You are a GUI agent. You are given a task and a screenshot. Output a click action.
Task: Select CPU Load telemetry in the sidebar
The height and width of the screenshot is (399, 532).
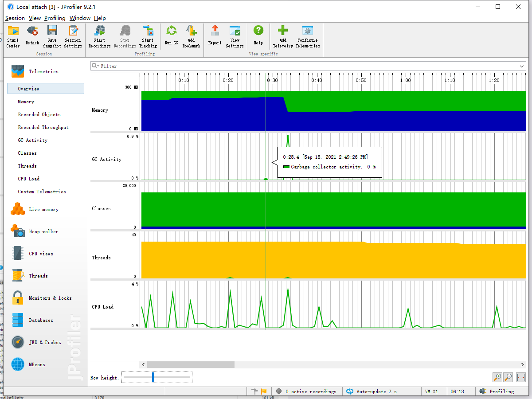coord(28,179)
